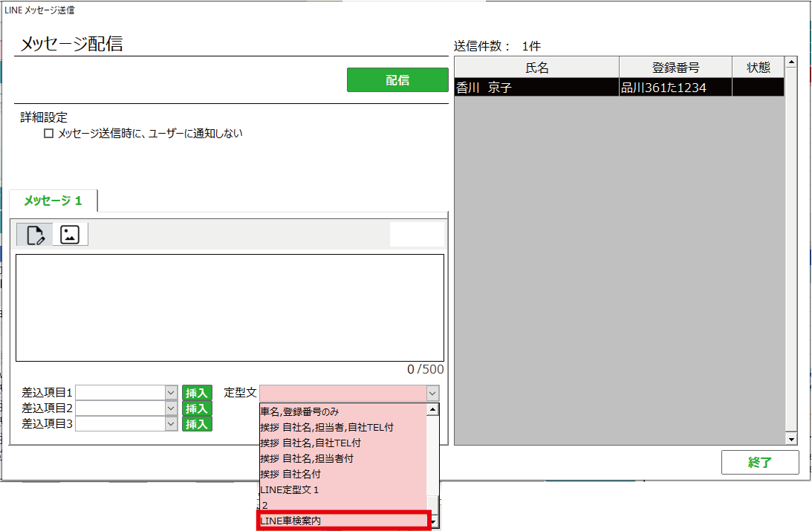
Task: Collapse the 定型文 combo box arrow
Action: (x=433, y=394)
